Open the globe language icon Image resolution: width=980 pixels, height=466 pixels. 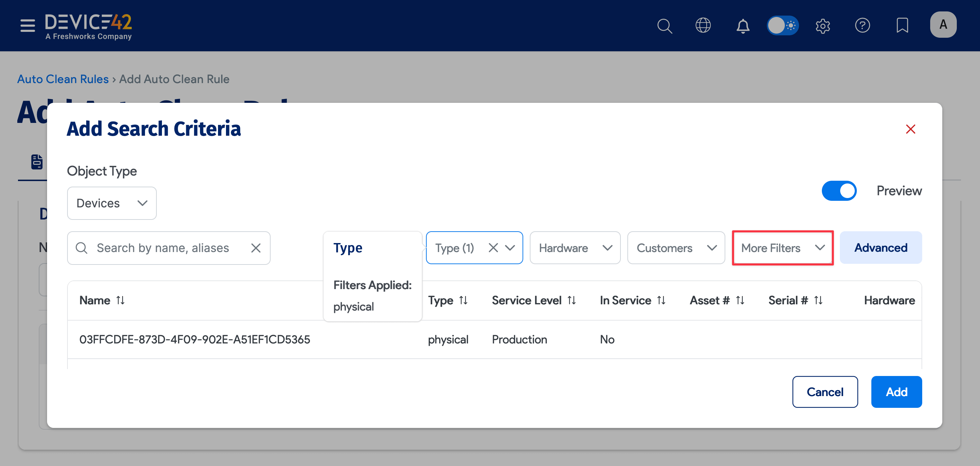click(x=703, y=26)
